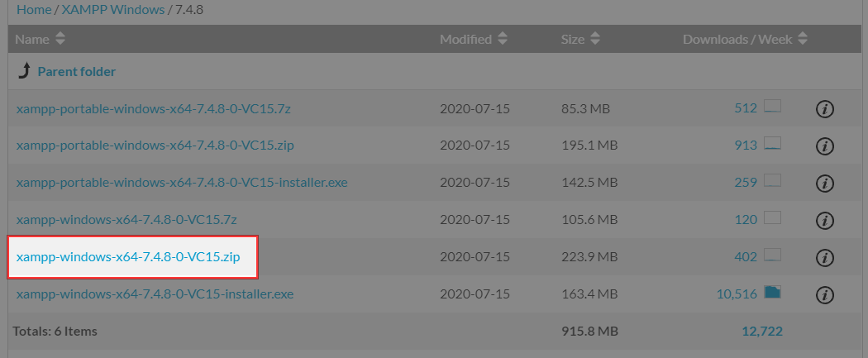The width and height of the screenshot is (868, 358).
Task: Go to Home breadcrumb
Action: pyautogui.click(x=34, y=10)
